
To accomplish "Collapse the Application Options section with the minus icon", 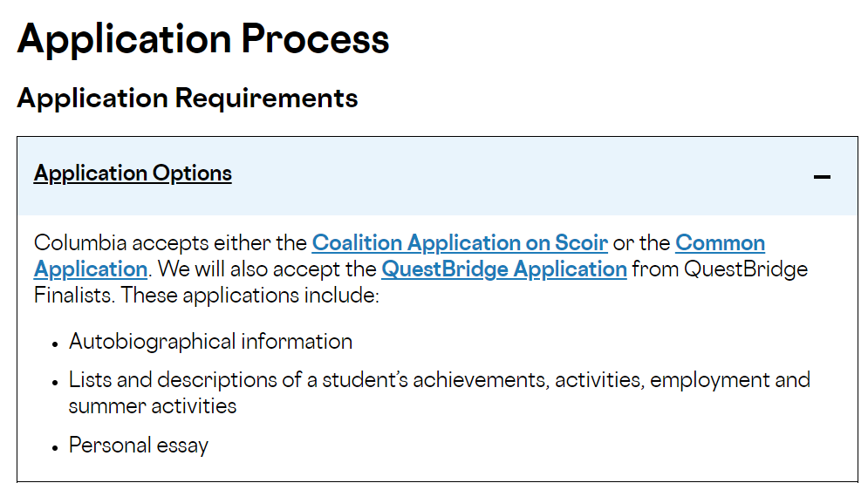I will pos(821,177).
